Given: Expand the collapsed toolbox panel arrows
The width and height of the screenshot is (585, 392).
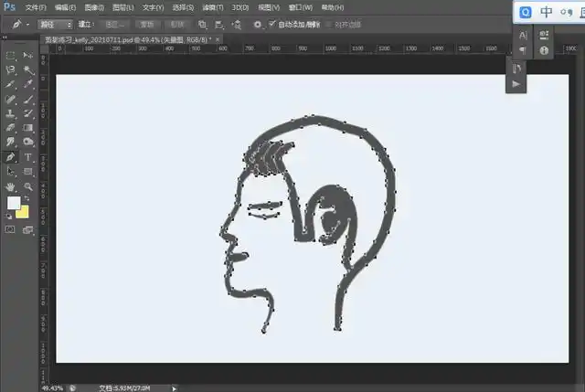Looking at the screenshot, I should coord(5,37).
